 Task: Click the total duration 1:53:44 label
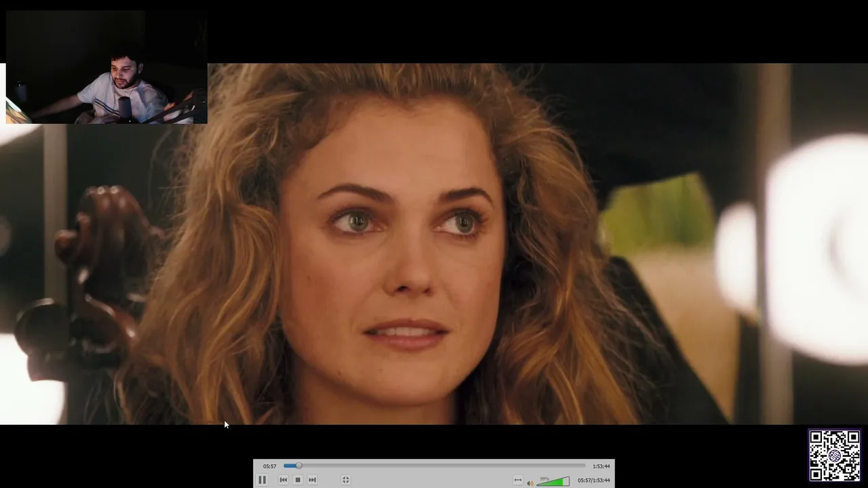pos(601,466)
